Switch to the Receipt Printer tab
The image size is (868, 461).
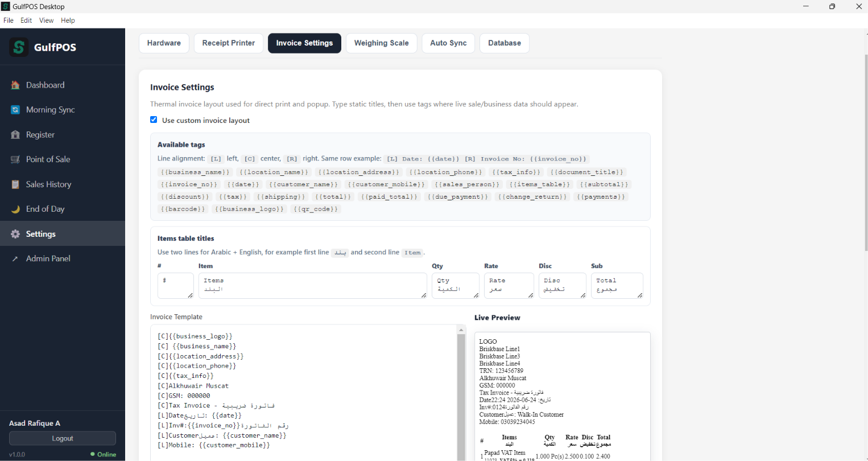[x=229, y=43]
